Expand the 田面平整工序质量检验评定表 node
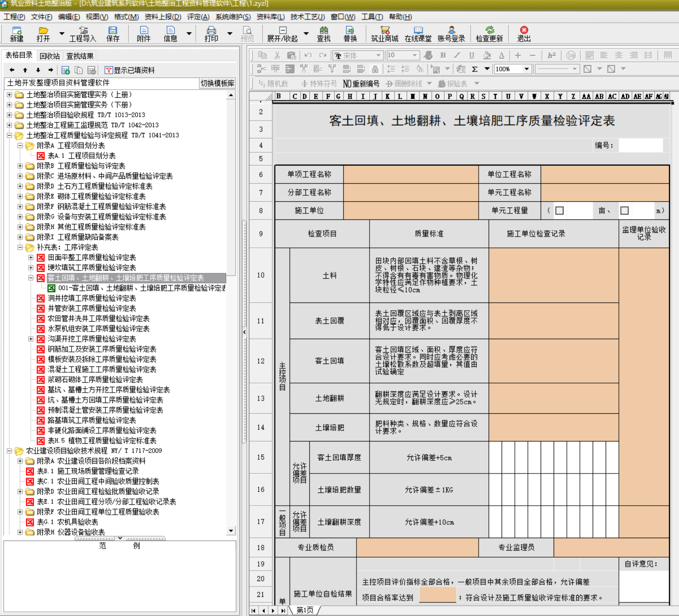The height and width of the screenshot is (616, 679). tap(31, 257)
